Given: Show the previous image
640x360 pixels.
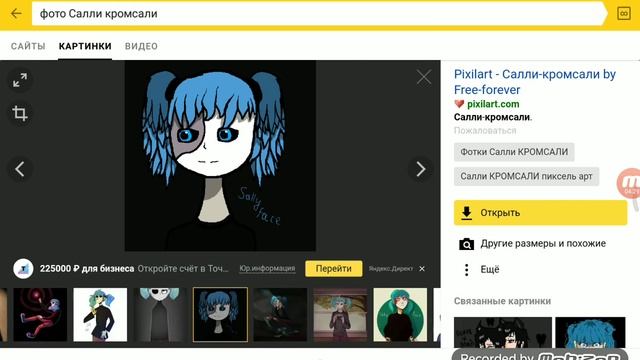Looking at the screenshot, I should click(20, 169).
